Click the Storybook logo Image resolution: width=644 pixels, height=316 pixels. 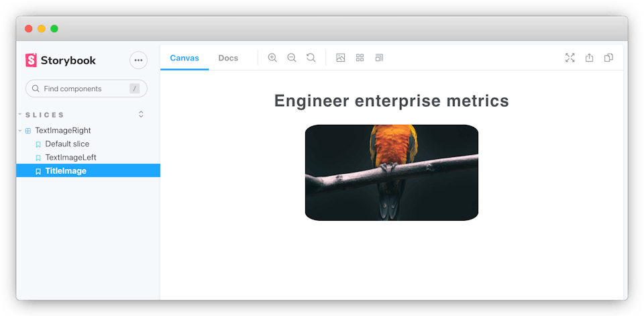[60, 60]
